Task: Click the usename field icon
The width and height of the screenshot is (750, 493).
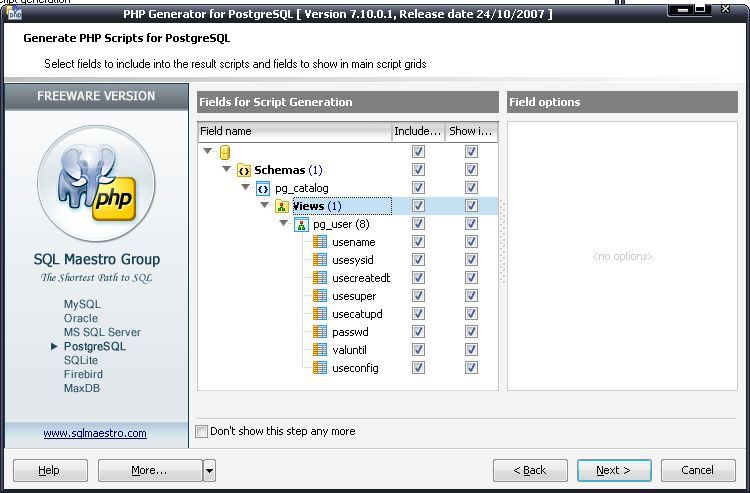Action: [320, 242]
